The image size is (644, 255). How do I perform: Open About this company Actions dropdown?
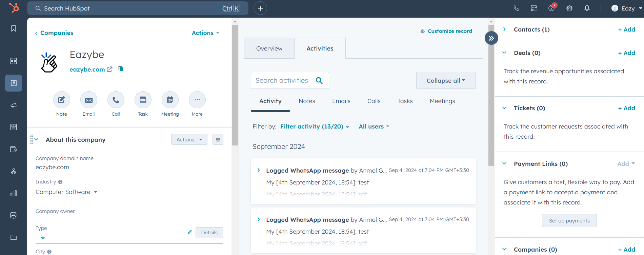point(189,139)
